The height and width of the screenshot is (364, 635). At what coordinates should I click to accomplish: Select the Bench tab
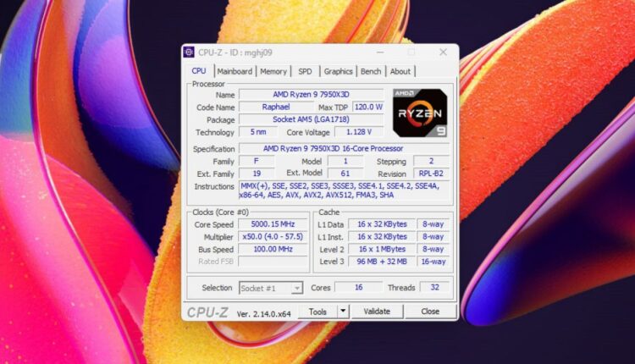pyautogui.click(x=371, y=72)
